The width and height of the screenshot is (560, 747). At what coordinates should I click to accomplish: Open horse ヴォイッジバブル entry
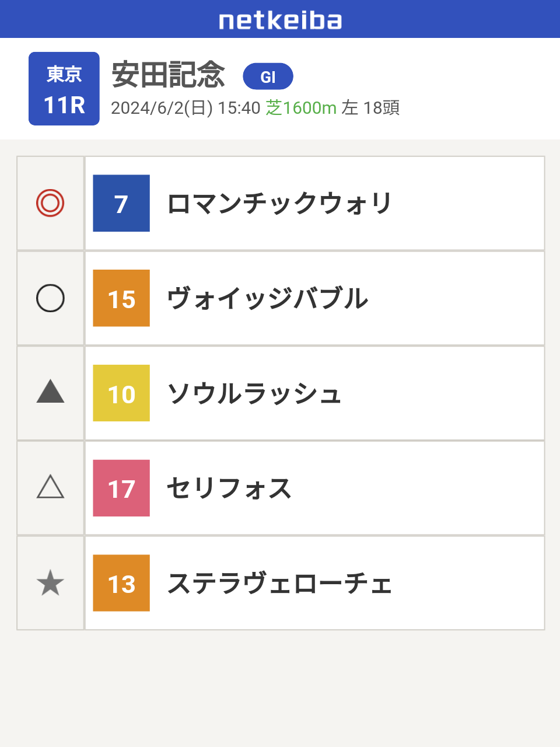click(314, 298)
